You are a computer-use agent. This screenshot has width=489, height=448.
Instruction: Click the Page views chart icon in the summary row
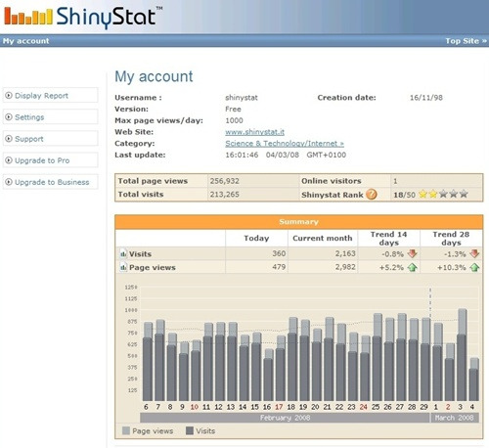(123, 267)
